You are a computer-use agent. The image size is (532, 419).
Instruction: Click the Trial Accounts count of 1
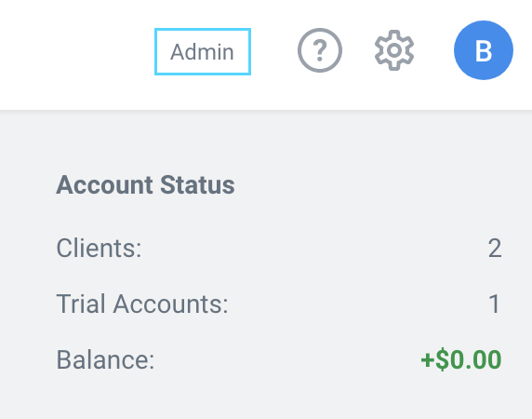(x=495, y=304)
